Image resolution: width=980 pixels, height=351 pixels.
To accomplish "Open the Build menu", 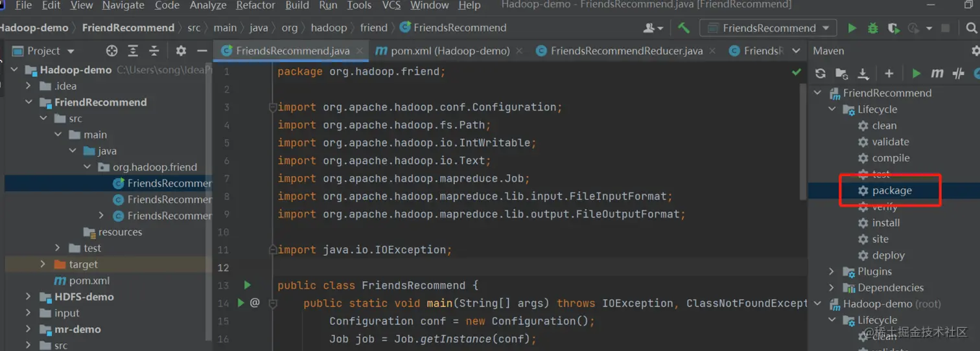I will tap(297, 5).
